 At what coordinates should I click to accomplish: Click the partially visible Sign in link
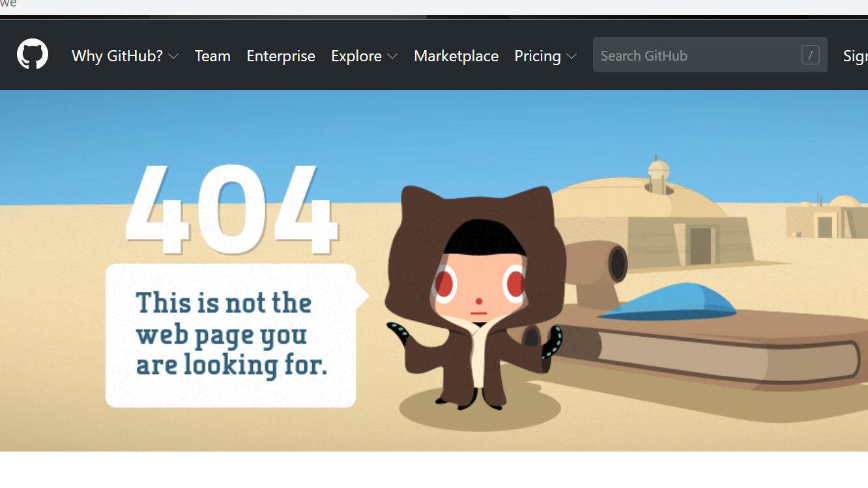click(856, 56)
